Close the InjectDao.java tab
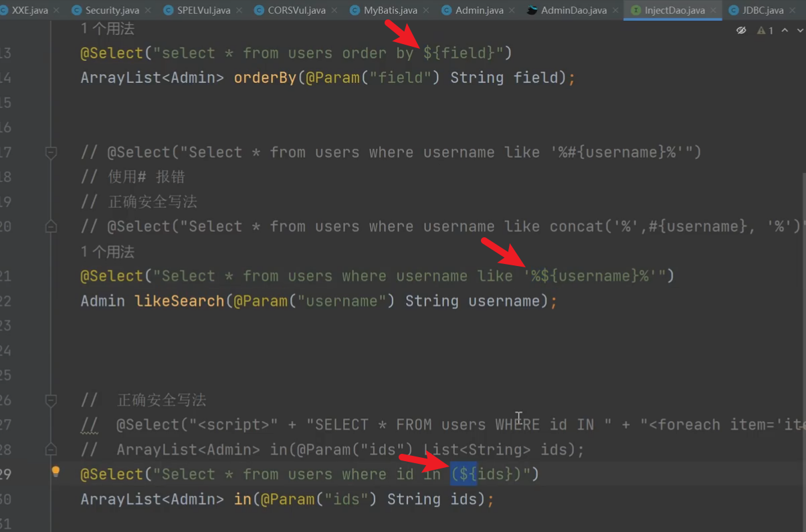Viewport: 806px width, 532px height. (714, 11)
